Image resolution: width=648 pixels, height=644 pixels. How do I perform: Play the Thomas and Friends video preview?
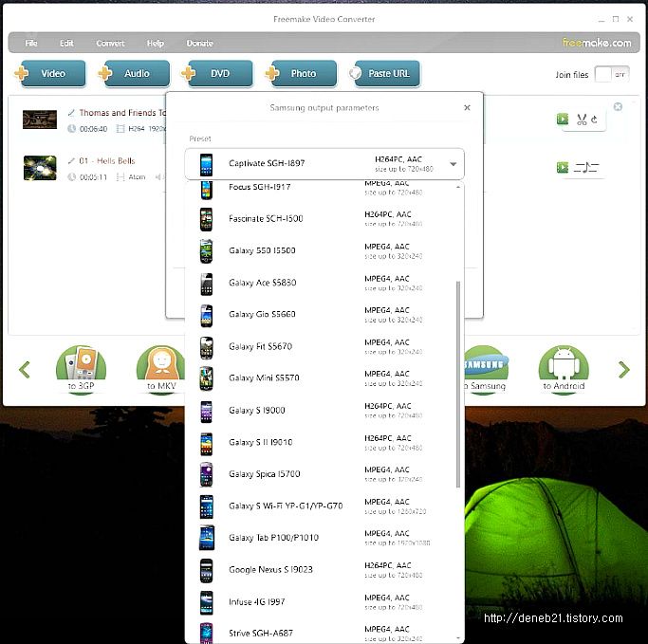[562, 119]
